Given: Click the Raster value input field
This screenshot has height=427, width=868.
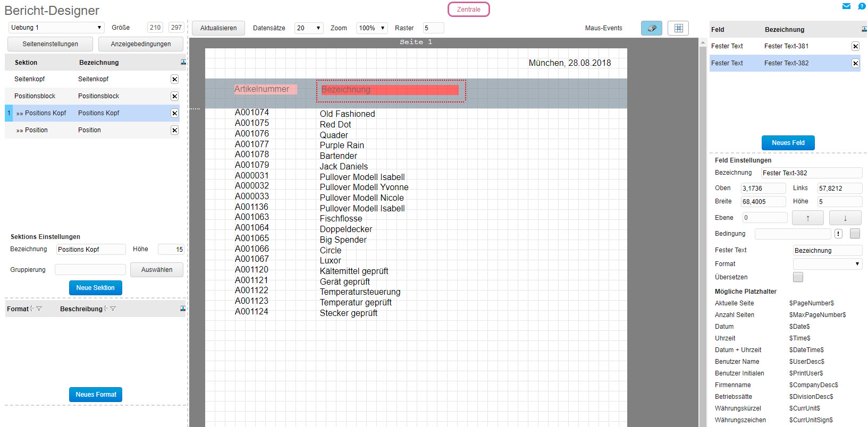Looking at the screenshot, I should [433, 28].
